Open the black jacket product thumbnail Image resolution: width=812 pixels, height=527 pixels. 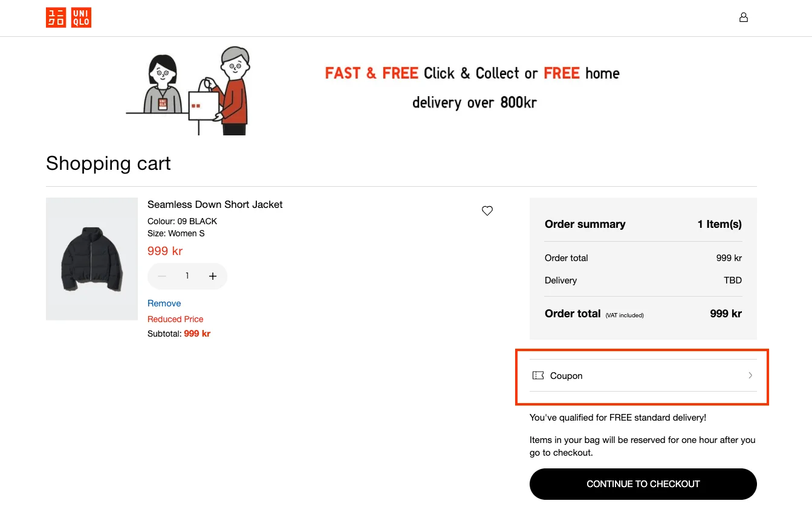coord(92,259)
